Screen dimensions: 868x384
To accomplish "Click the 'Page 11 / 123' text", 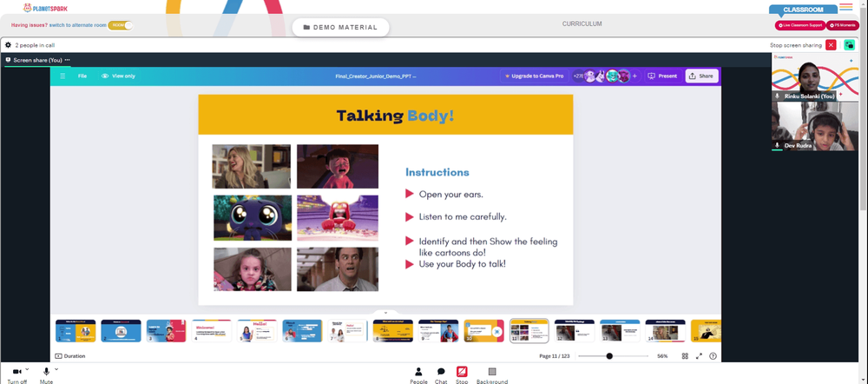I will point(554,355).
